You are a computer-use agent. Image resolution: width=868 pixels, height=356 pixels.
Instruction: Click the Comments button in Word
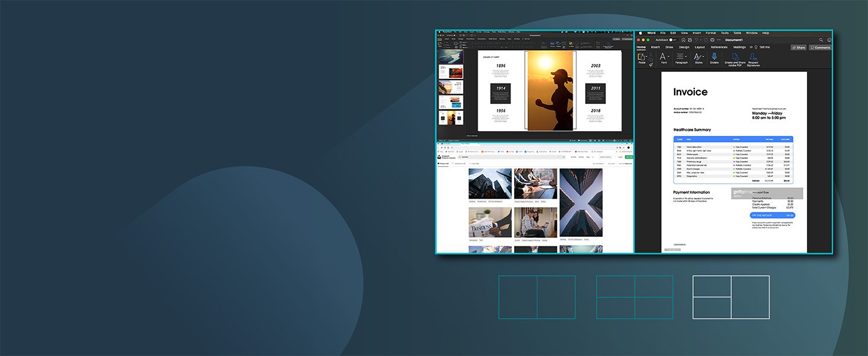tap(821, 47)
